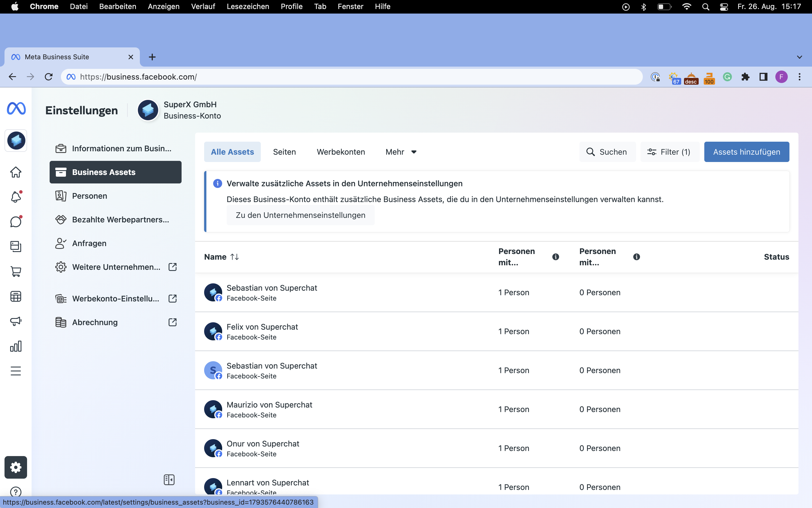Open the Maurizio von Superchat row
Viewport: 812px width, 508px height.
click(x=497, y=409)
